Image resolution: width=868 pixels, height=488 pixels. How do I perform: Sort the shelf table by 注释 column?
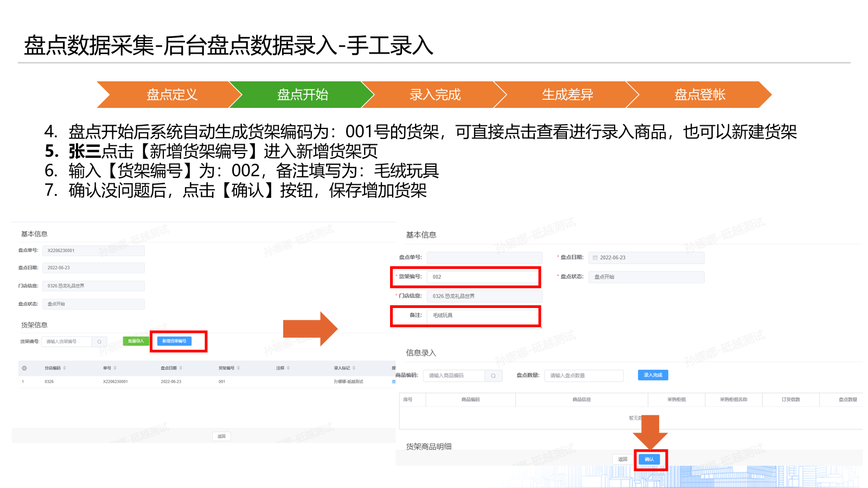point(288,368)
